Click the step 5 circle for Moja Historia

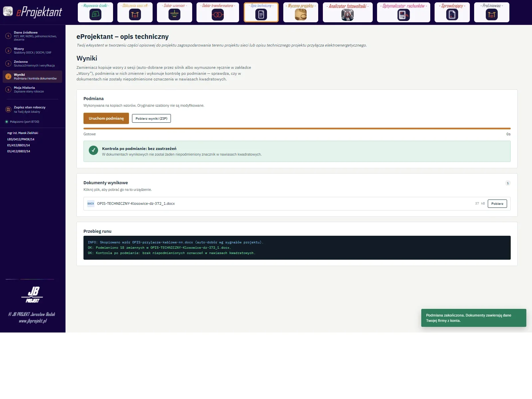9,89
